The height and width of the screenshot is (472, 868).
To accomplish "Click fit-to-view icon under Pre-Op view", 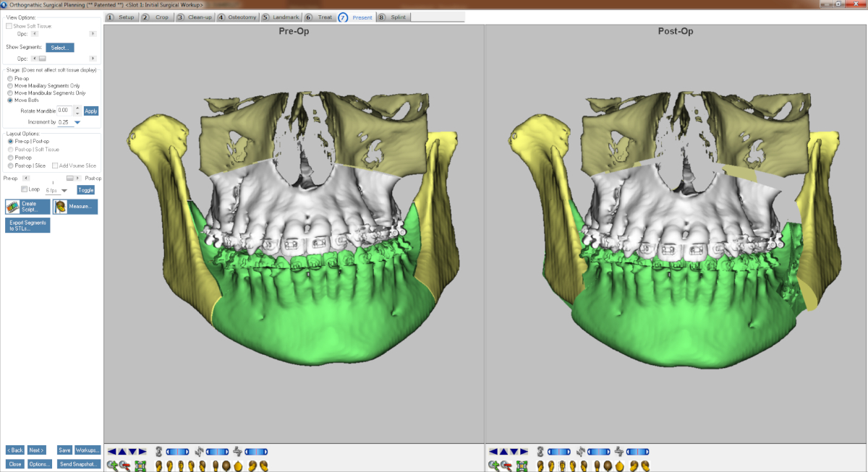I will pos(140,465).
